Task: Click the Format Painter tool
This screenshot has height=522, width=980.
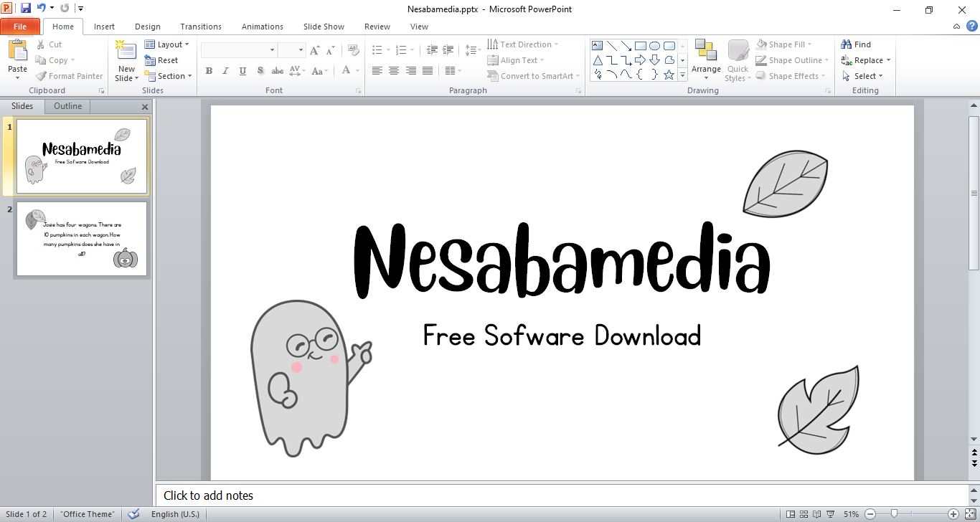Action: 70,76
